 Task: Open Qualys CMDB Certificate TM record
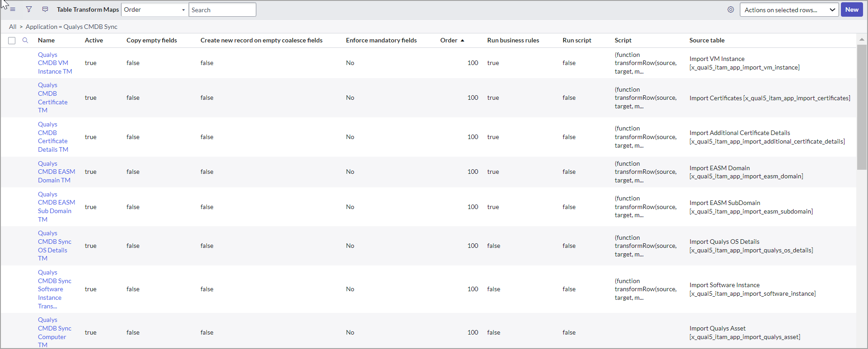pyautogui.click(x=53, y=98)
